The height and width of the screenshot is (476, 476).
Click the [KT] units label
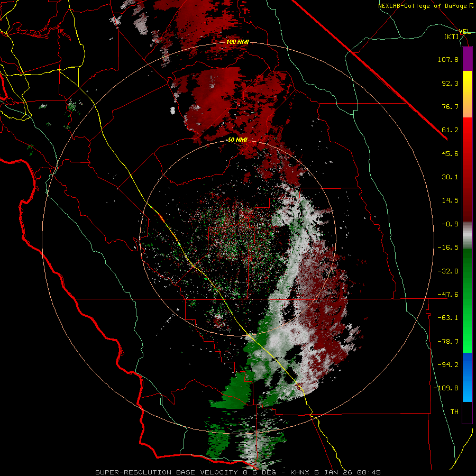pyautogui.click(x=452, y=36)
